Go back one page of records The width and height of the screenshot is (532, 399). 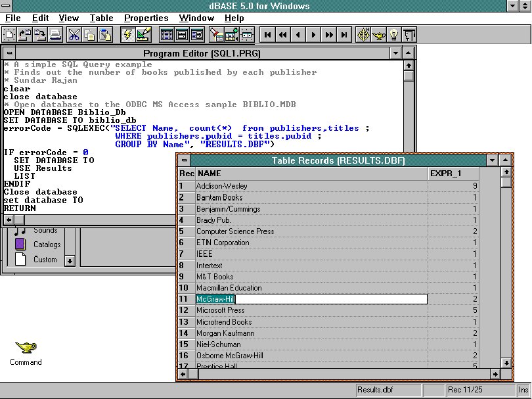[x=282, y=35]
